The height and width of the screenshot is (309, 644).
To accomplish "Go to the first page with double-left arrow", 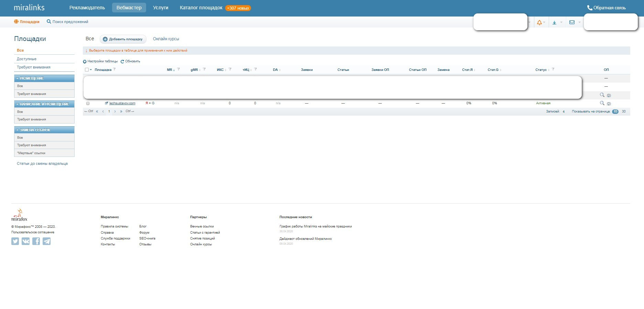I will click(97, 111).
